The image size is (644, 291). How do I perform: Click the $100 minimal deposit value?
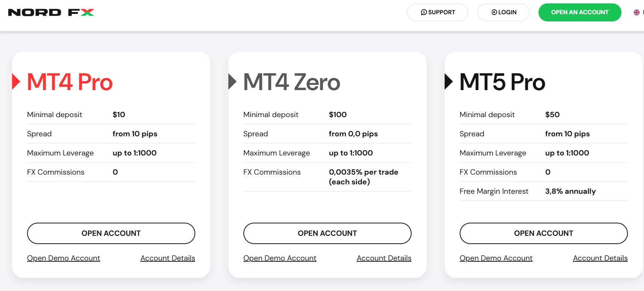338,115
